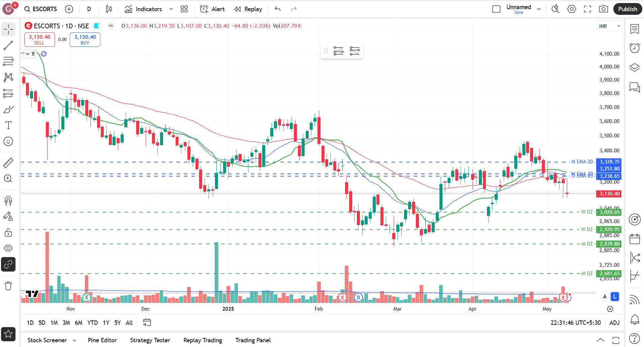Select the chart layout square icon
The height and width of the screenshot is (347, 644).
496,9
